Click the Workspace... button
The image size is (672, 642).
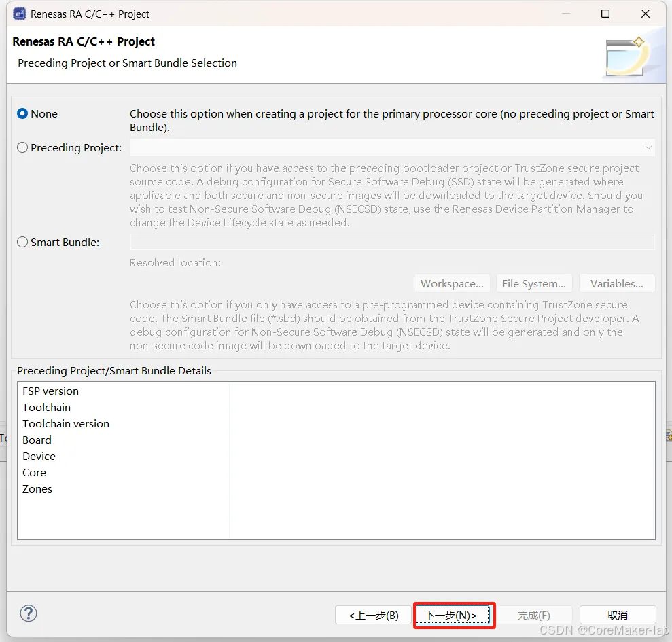[452, 284]
